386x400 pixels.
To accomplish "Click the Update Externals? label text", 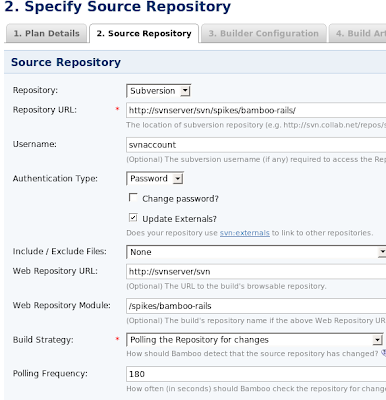I will (179, 219).
